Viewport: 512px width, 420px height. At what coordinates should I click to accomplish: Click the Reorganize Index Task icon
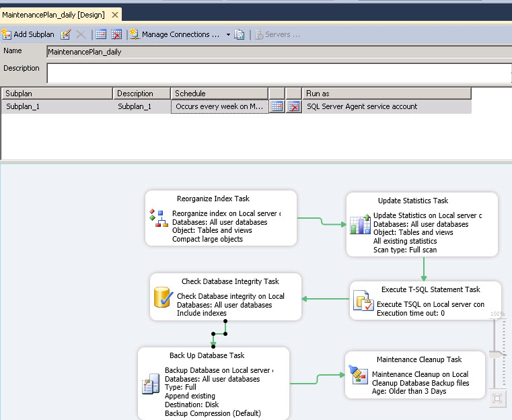point(159,218)
